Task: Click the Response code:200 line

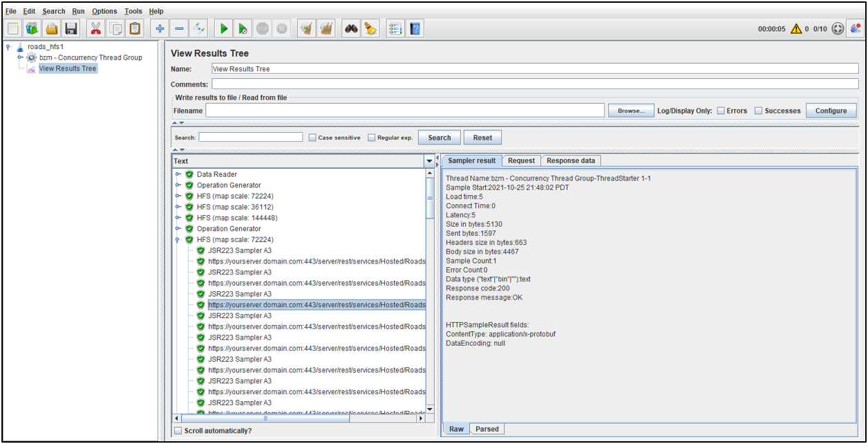Action: 478,288
